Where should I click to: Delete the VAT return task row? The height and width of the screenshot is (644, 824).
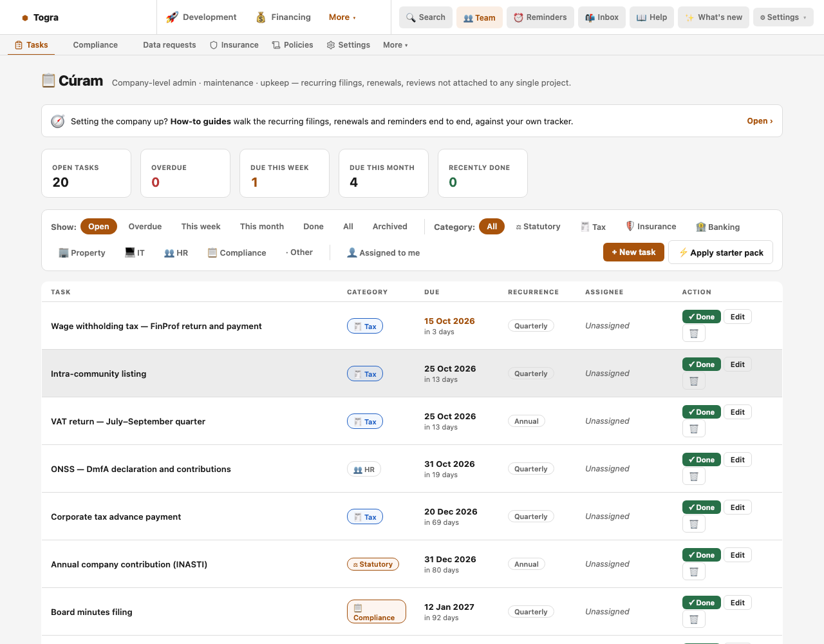(694, 429)
